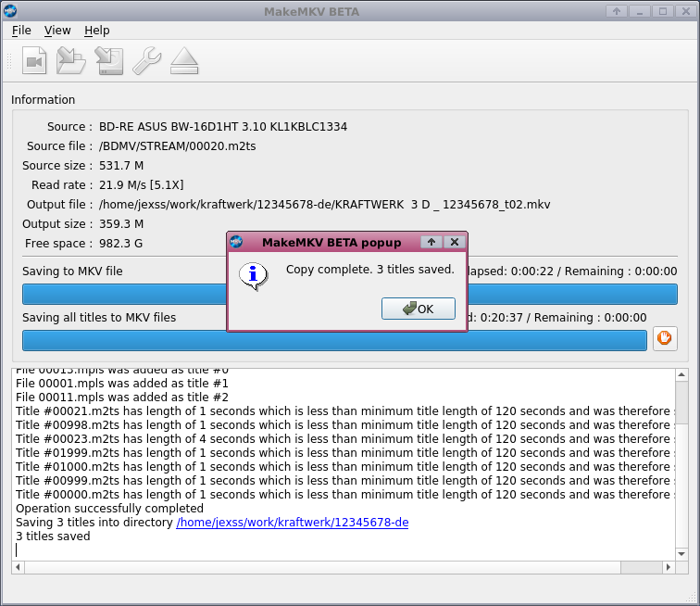Click the popup's up-arrow title bar button
Viewport: 700px width, 606px height.
pos(431,242)
